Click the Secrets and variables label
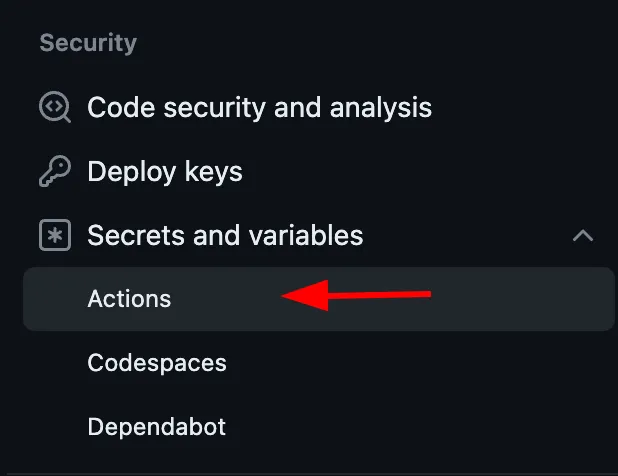 (225, 236)
